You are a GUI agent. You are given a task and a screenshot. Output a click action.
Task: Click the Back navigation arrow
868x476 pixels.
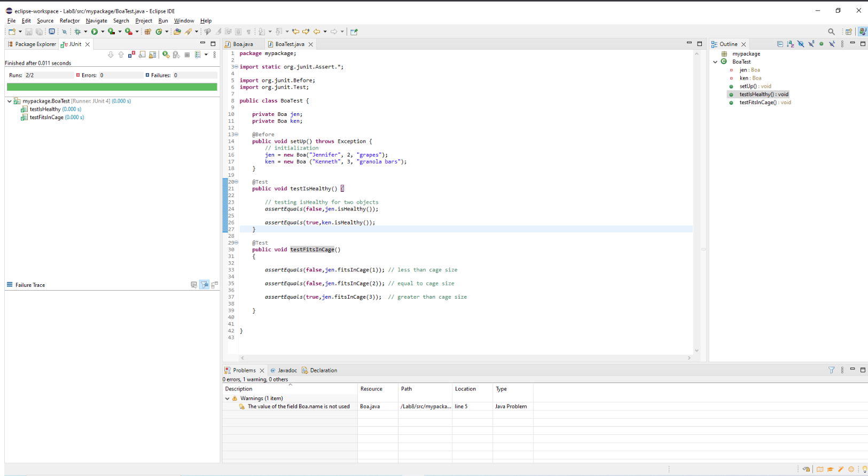click(x=316, y=32)
